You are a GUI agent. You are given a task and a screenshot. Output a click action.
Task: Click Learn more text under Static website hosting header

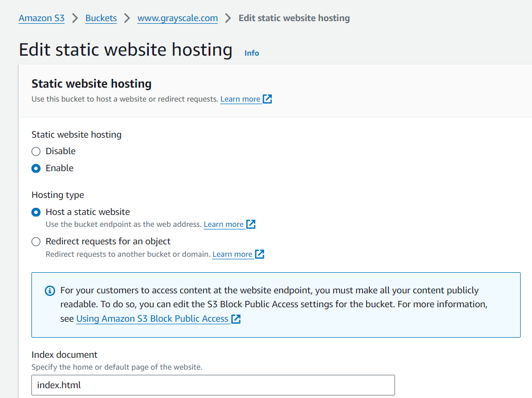point(240,99)
